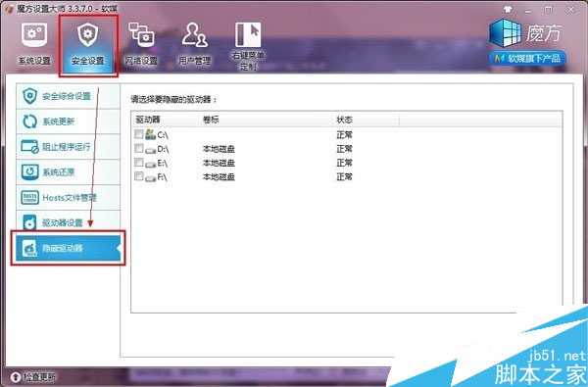Image resolution: width=588 pixels, height=387 pixels.
Task: Click the E:\ disk drive icon
Action: pyautogui.click(x=150, y=164)
